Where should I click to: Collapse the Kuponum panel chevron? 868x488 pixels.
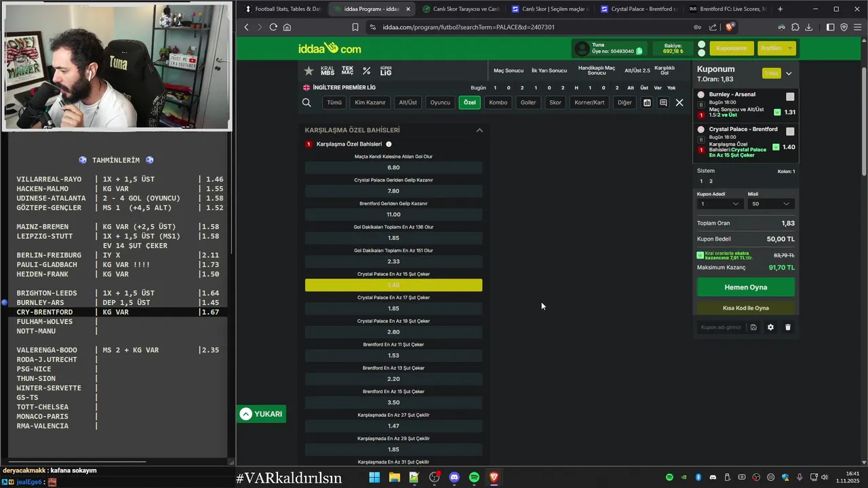click(x=789, y=73)
